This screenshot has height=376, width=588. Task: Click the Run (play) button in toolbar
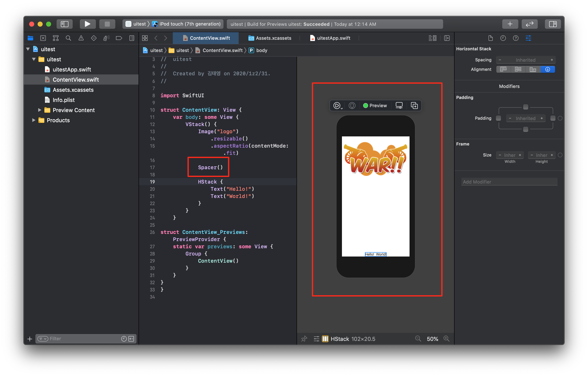[87, 24]
